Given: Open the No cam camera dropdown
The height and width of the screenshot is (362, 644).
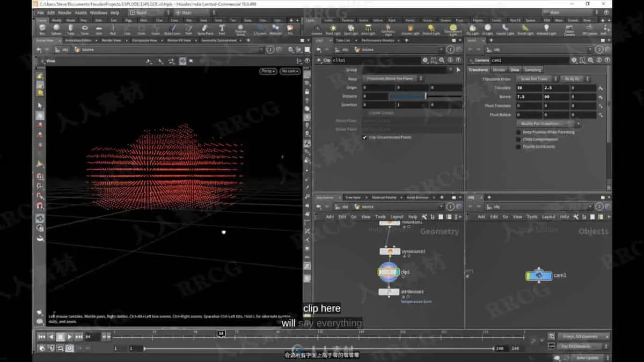Looking at the screenshot, I should click(x=290, y=71).
